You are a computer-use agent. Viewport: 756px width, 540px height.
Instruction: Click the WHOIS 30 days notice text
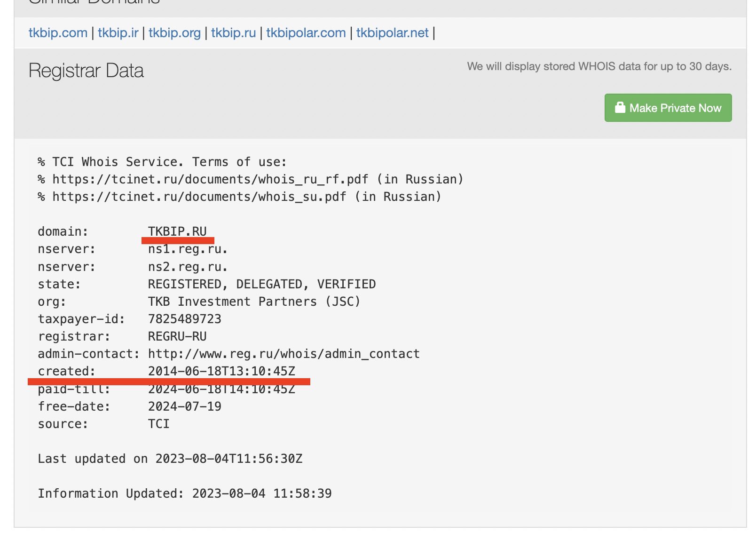599,66
